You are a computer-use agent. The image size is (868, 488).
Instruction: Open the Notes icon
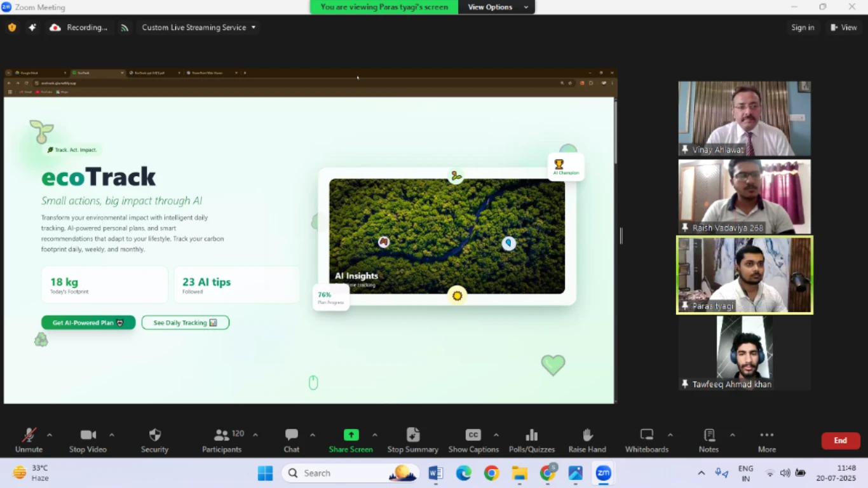709,435
